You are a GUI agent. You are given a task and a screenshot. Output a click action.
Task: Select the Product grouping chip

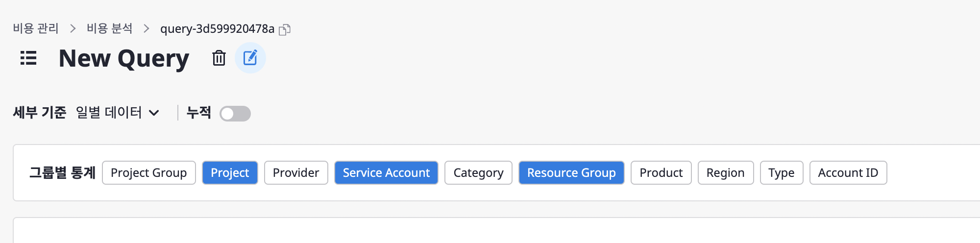(x=661, y=173)
